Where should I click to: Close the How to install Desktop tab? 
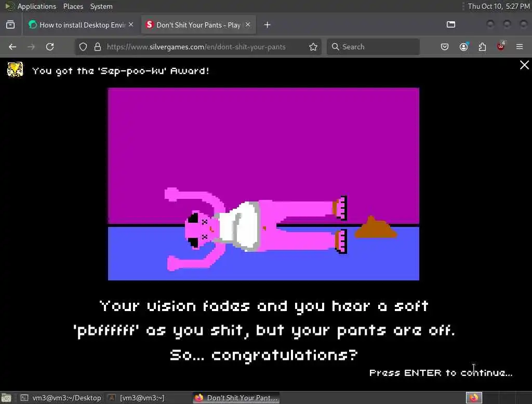pyautogui.click(x=131, y=25)
